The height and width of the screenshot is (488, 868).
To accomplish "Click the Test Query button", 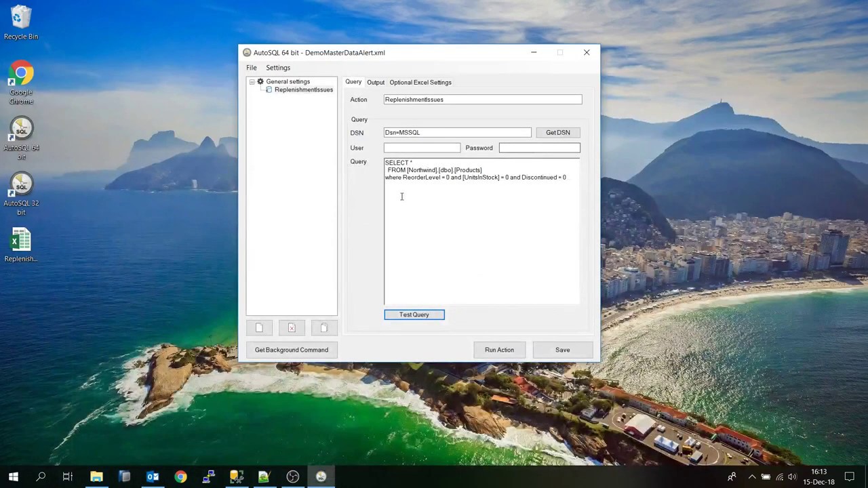I will pyautogui.click(x=414, y=314).
